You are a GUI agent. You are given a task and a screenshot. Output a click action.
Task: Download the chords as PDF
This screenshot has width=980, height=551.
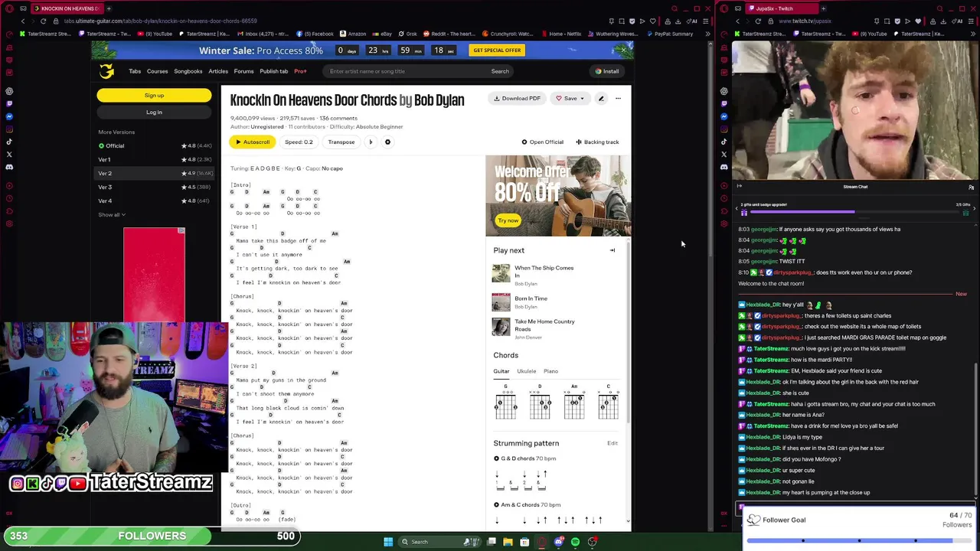coord(518,99)
